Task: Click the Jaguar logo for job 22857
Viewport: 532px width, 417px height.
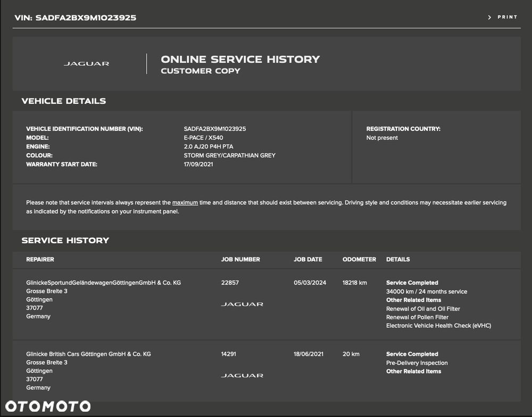Action: coord(242,304)
